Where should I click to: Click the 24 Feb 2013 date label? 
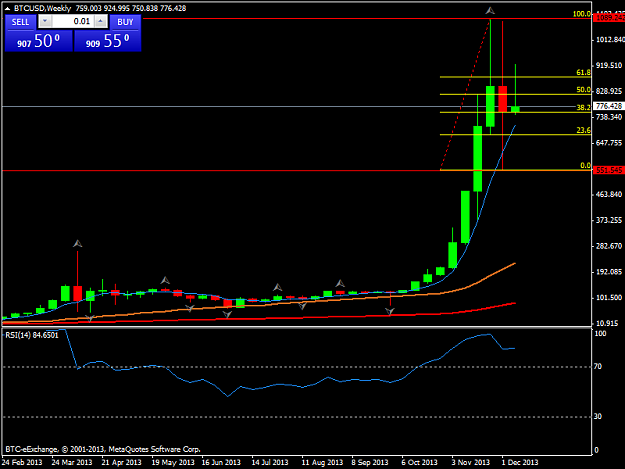(22, 462)
